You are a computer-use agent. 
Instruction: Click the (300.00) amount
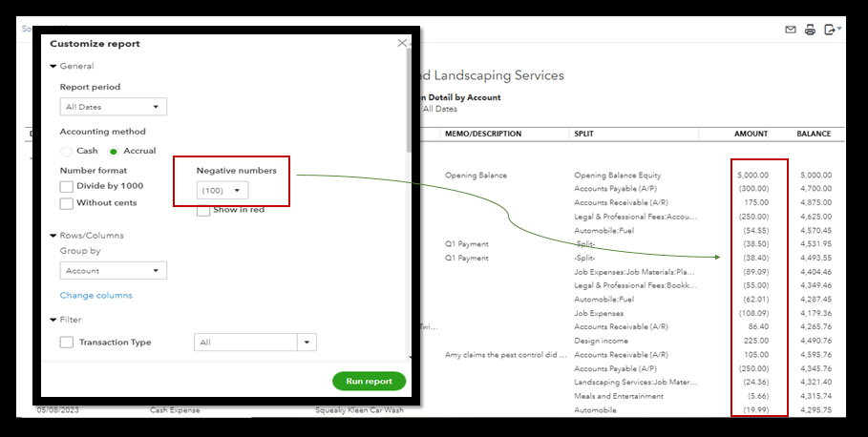pos(753,189)
